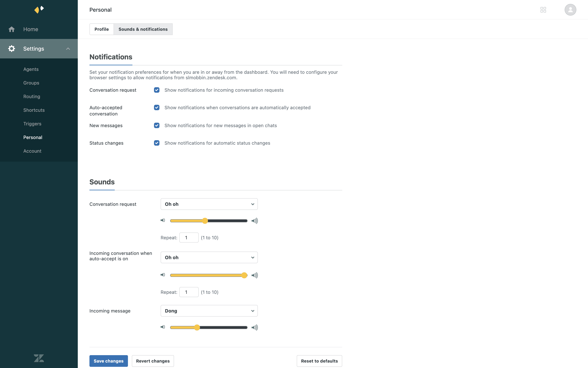Go to Shortcuts settings
The height and width of the screenshot is (368, 588).
click(34, 110)
